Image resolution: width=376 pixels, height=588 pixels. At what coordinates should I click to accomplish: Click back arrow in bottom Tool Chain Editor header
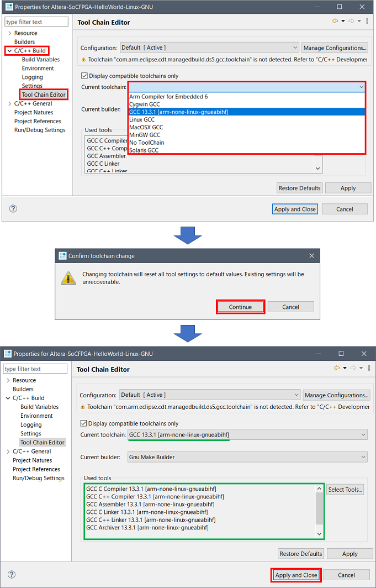[337, 368]
